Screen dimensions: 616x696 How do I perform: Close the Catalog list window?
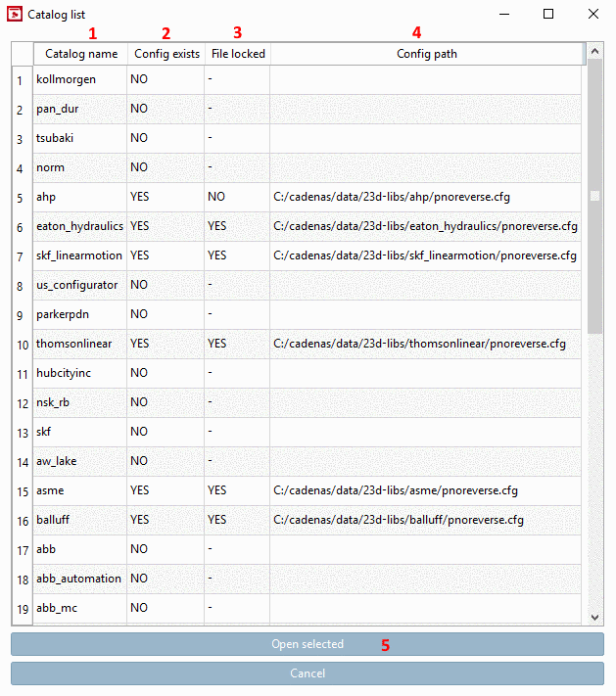(593, 14)
